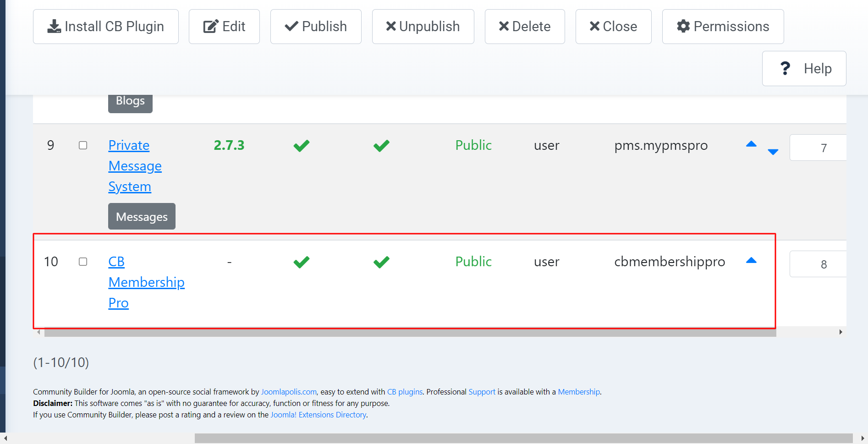Click the Edit toolbar button

(224, 27)
